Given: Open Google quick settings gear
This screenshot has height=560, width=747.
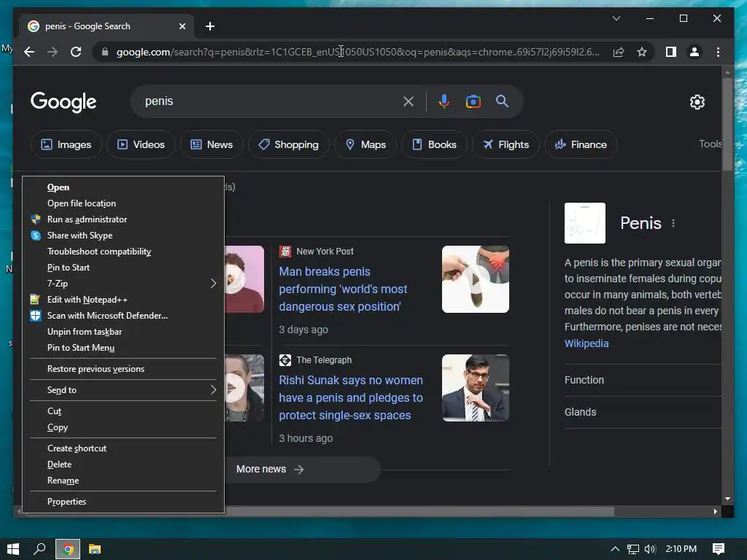Looking at the screenshot, I should pos(697,102).
